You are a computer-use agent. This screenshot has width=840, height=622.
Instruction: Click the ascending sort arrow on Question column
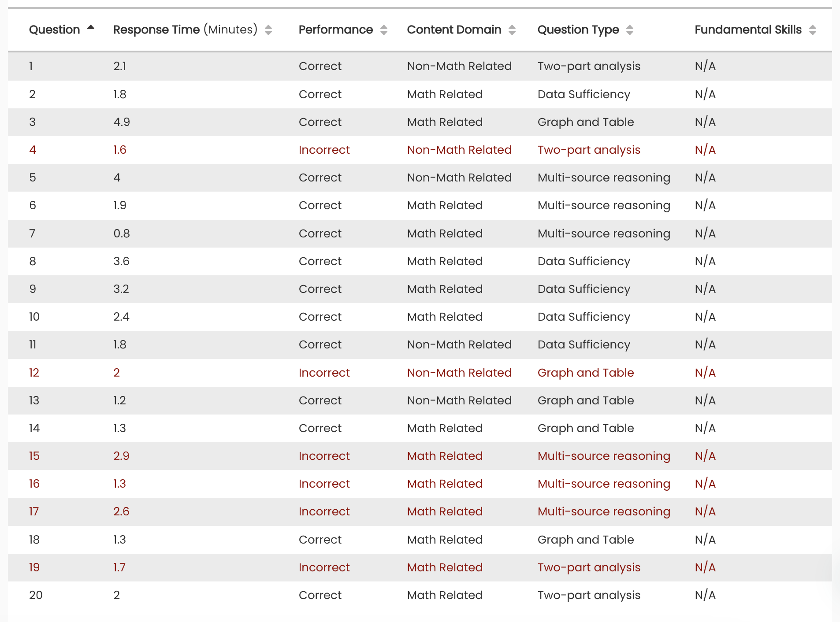click(x=91, y=27)
